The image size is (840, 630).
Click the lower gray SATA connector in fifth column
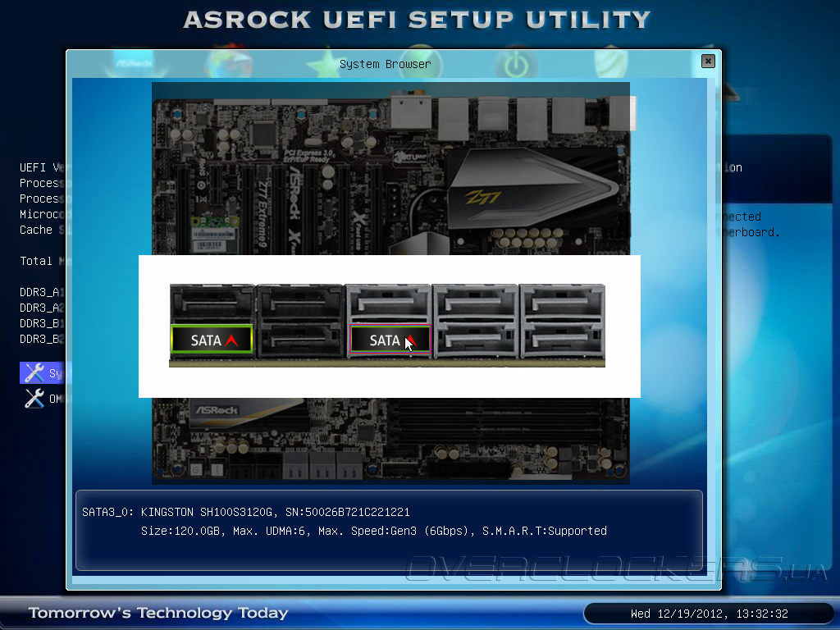[563, 340]
